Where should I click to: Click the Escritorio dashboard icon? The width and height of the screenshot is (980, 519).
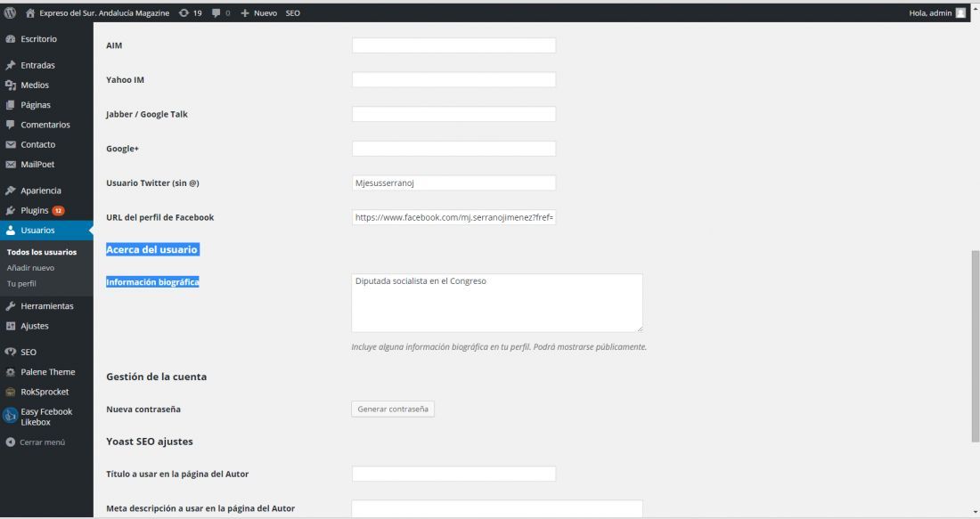[x=11, y=38]
